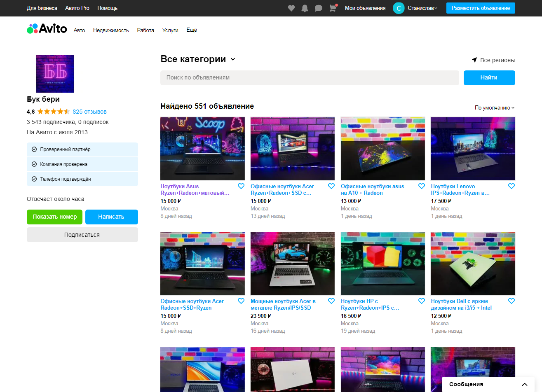
Task: Click Проверенный партнёр badge
Action: coord(82,149)
